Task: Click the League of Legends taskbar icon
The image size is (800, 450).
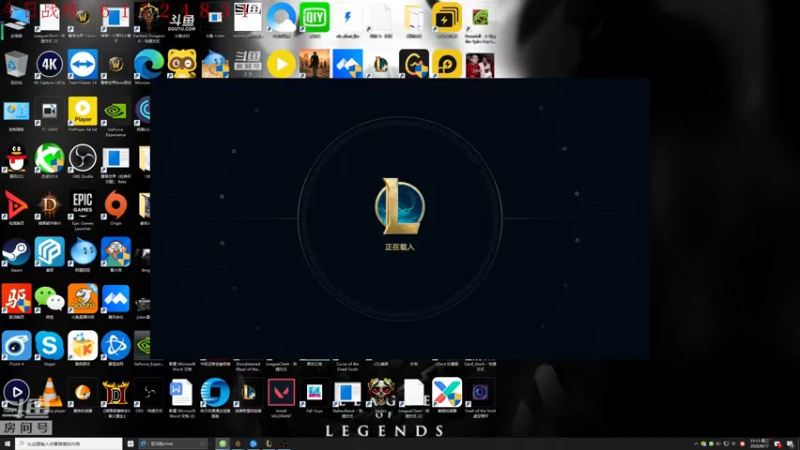Action: [268, 444]
